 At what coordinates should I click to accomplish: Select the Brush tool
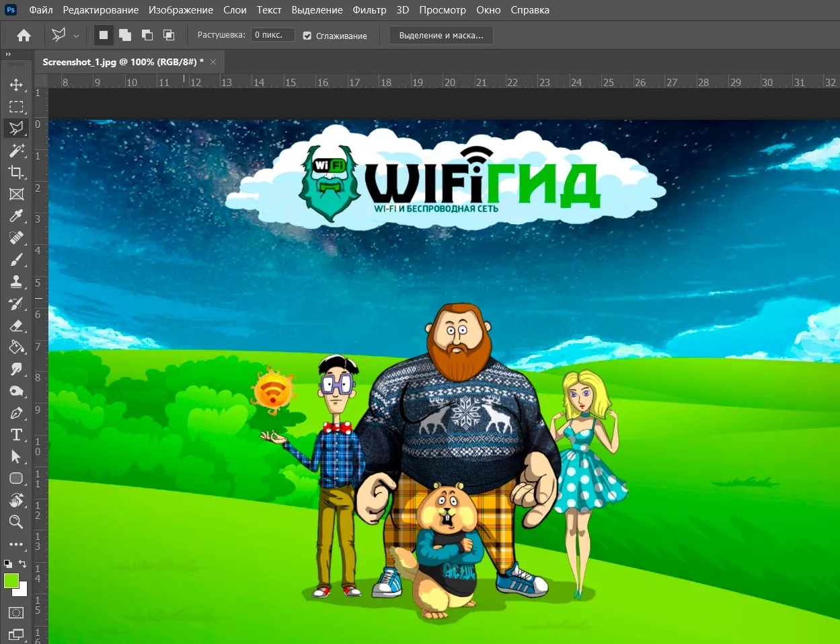coord(16,260)
